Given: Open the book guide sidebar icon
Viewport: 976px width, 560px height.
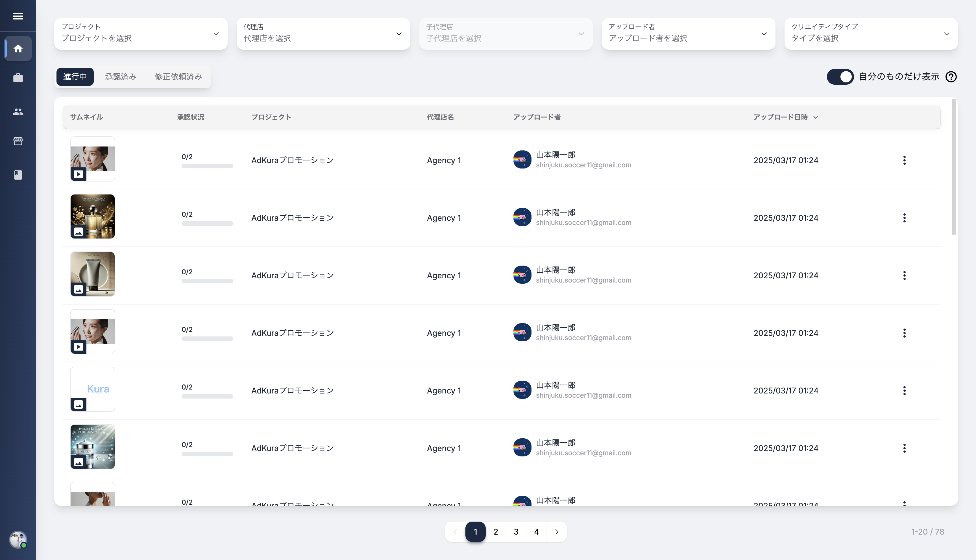Looking at the screenshot, I should [18, 175].
